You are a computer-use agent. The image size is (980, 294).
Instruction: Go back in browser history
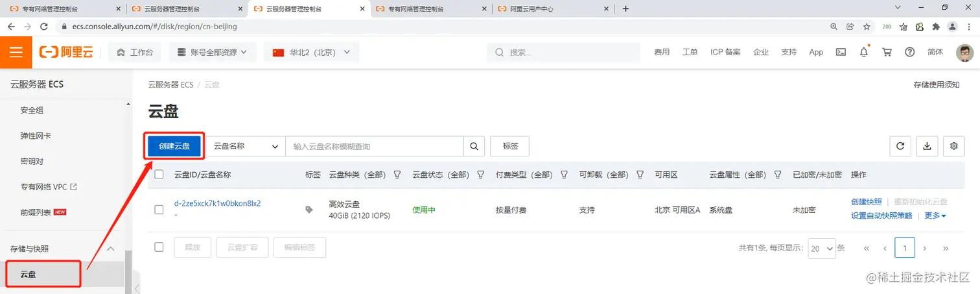(11, 27)
